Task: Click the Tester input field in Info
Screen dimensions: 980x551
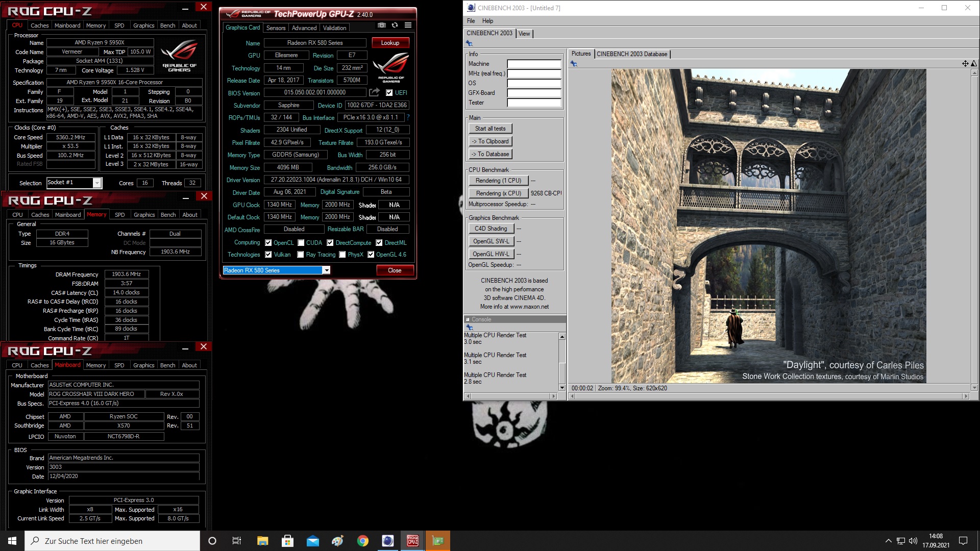Action: [x=534, y=103]
